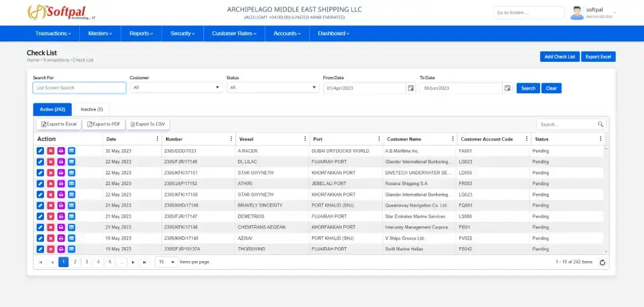Open the Customer Name column options menu
The height and width of the screenshot is (307, 644).
453,139
